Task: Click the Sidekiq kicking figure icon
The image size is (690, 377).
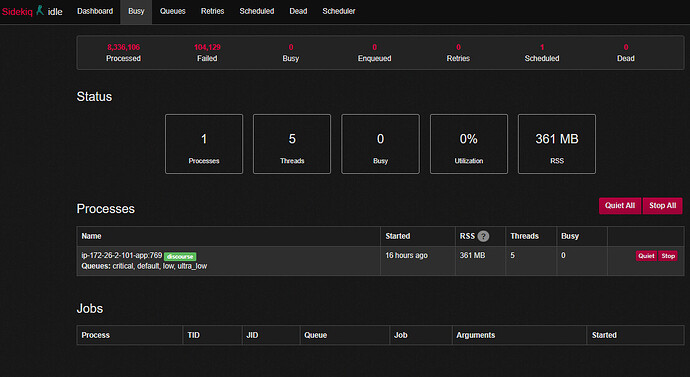Action: click(40, 10)
